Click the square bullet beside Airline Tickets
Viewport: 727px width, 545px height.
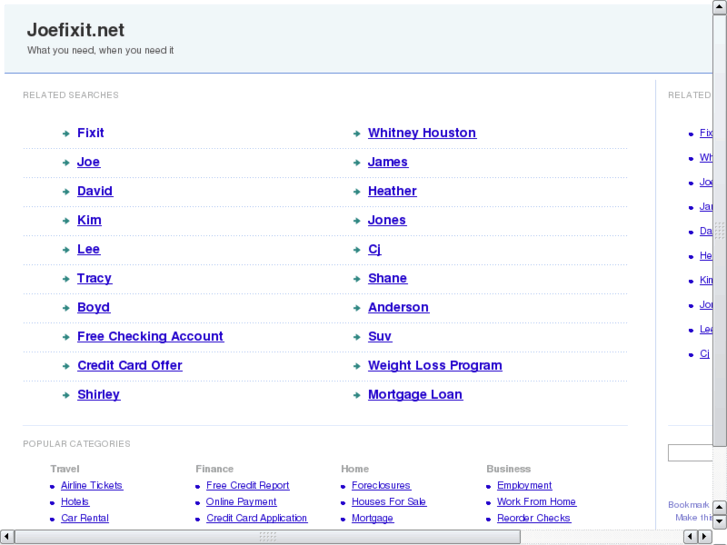click(x=52, y=486)
